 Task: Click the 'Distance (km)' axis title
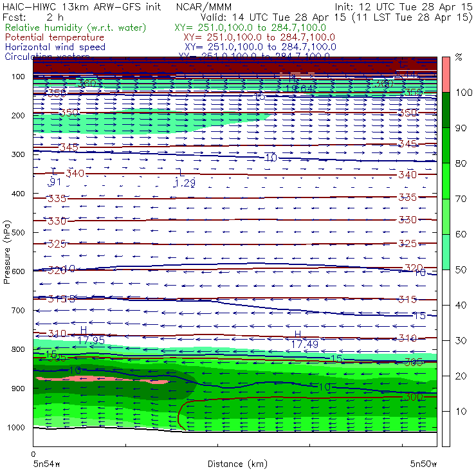pyautogui.click(x=237, y=464)
